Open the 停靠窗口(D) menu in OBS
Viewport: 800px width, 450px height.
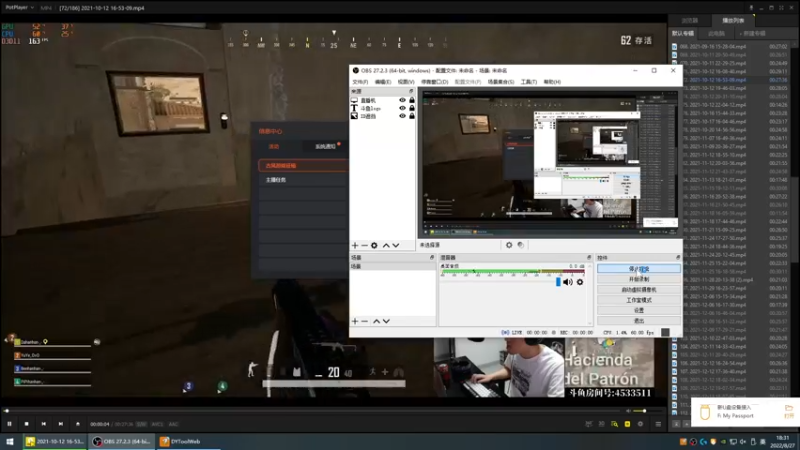click(435, 82)
